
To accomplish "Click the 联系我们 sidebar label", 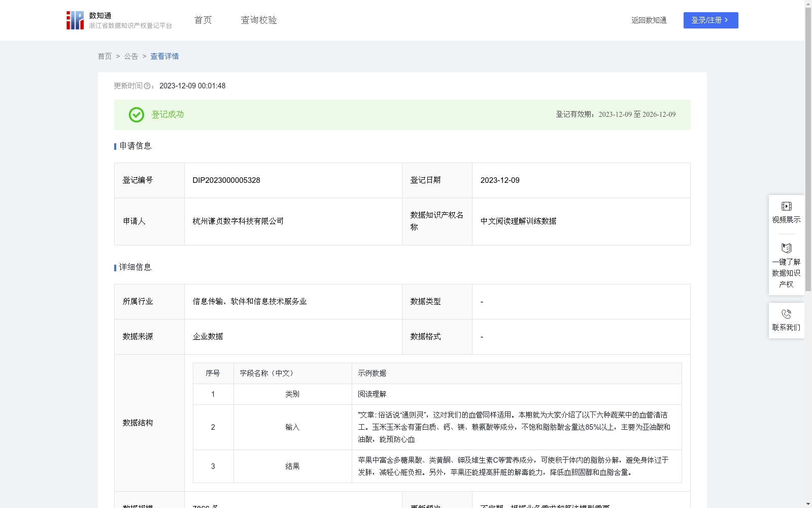I will pos(787,327).
